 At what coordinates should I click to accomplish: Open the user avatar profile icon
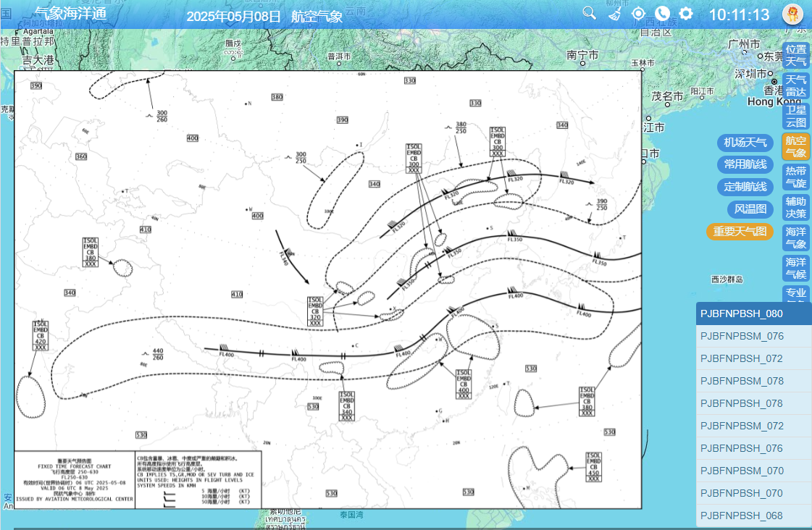tap(792, 14)
